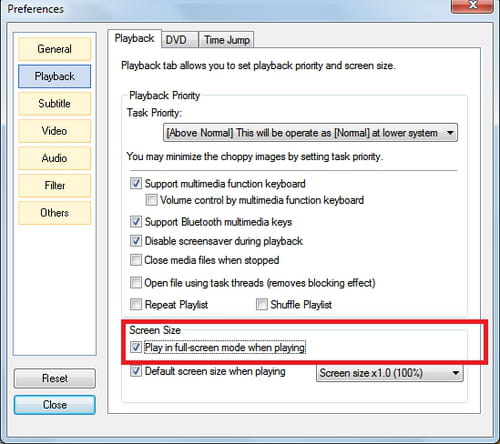Open the Video preferences section
Image resolution: width=500 pixels, height=444 pixels.
click(x=54, y=131)
